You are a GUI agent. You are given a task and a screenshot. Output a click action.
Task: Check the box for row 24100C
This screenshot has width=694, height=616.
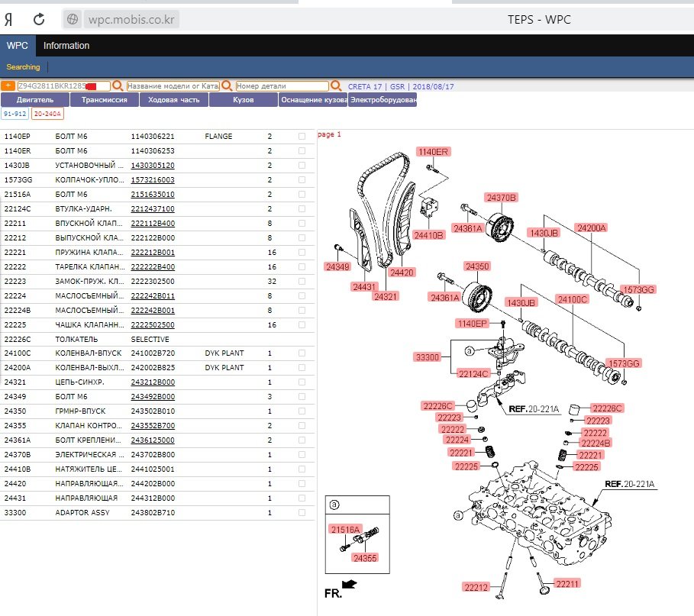[302, 353]
